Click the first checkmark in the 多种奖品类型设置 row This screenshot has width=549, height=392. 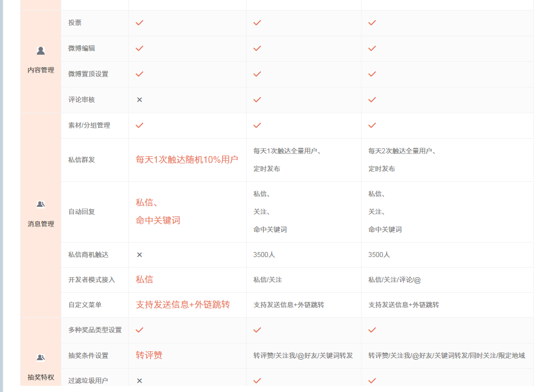click(139, 330)
